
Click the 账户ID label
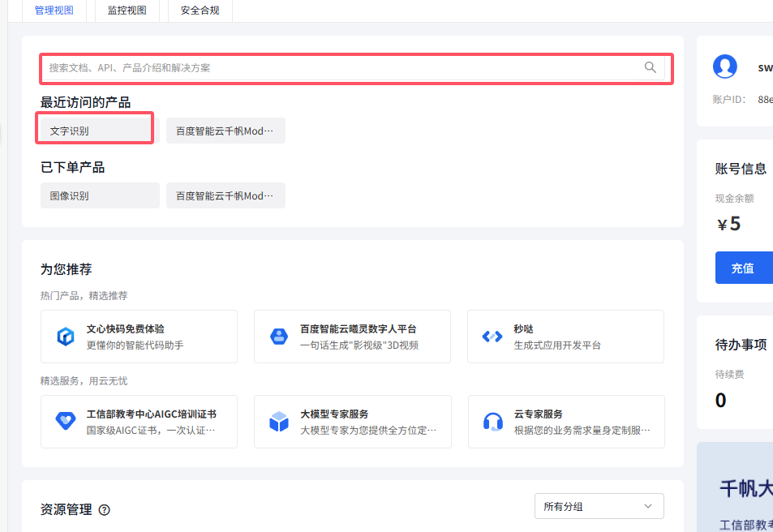pyautogui.click(x=728, y=100)
